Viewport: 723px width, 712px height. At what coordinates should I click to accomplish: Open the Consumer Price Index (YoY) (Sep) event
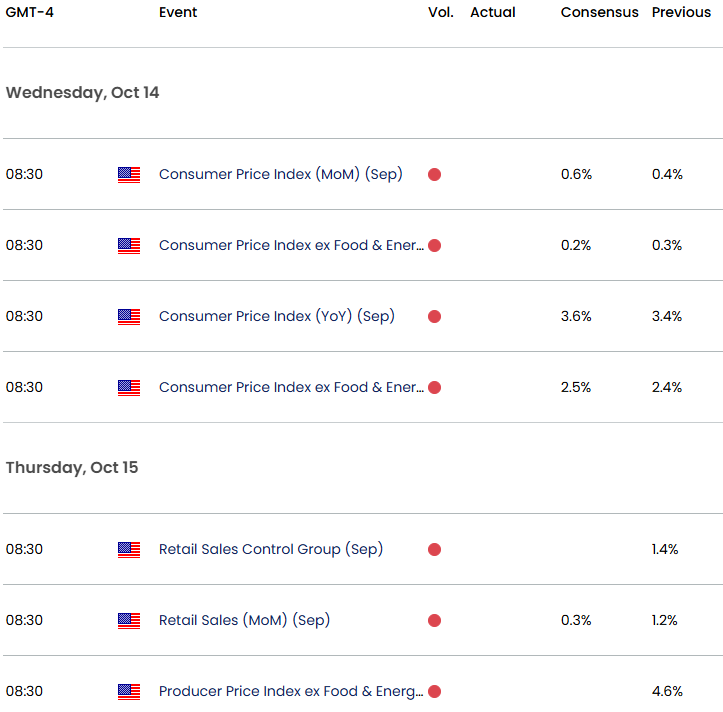point(277,316)
